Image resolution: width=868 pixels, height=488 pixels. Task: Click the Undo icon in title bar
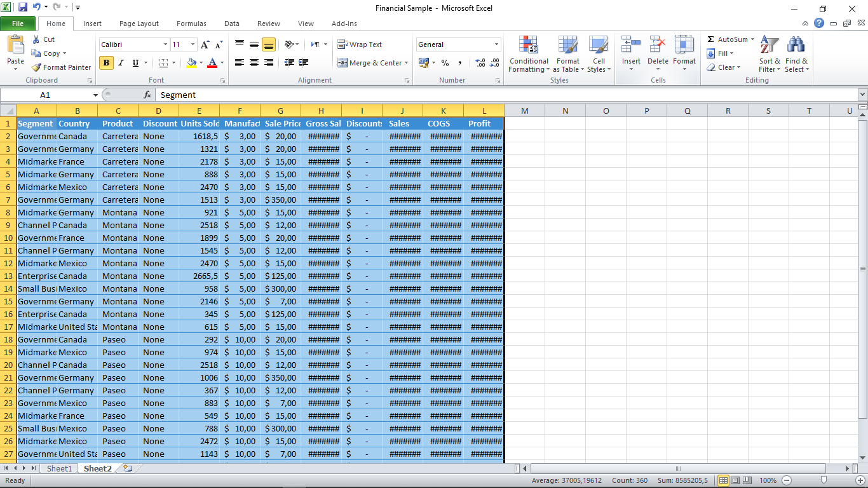pyautogui.click(x=36, y=8)
